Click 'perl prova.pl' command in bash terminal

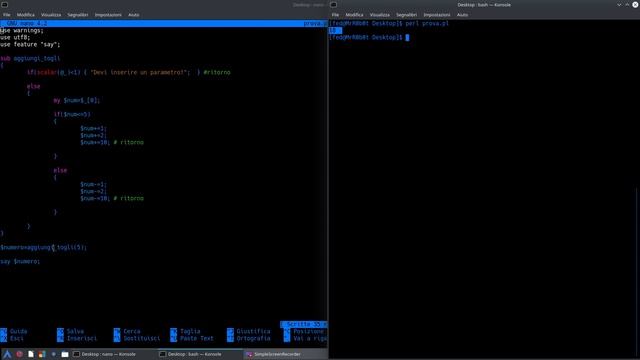coord(427,24)
